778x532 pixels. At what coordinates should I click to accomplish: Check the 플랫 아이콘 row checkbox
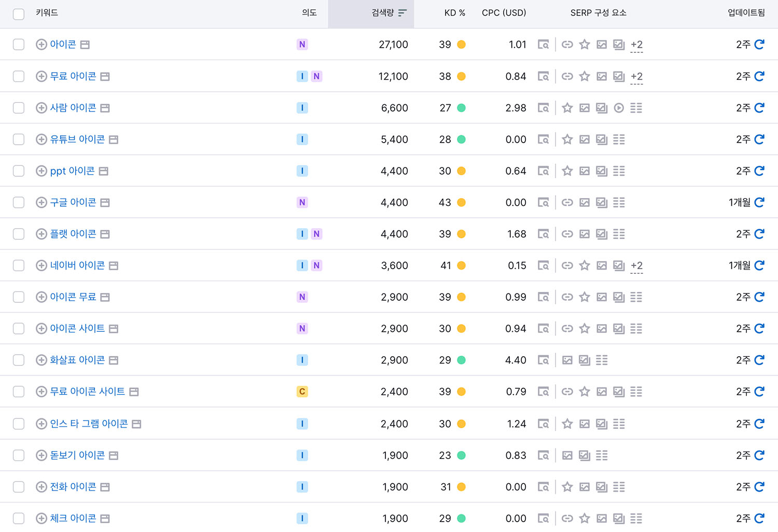19,234
